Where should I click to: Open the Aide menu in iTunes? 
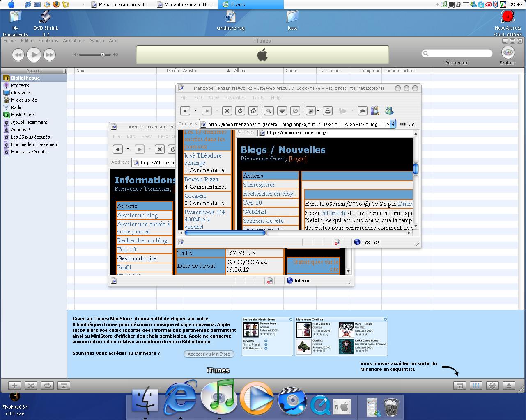113,41
